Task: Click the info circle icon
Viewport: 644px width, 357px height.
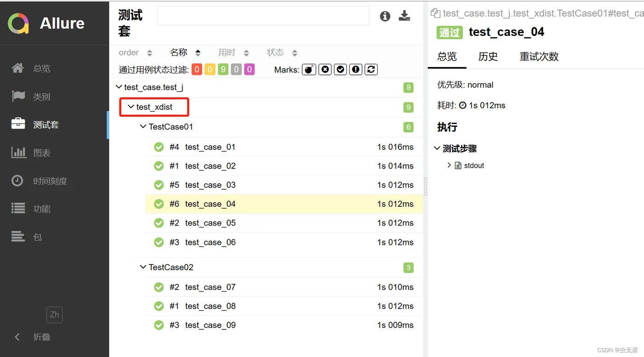Action: [385, 16]
